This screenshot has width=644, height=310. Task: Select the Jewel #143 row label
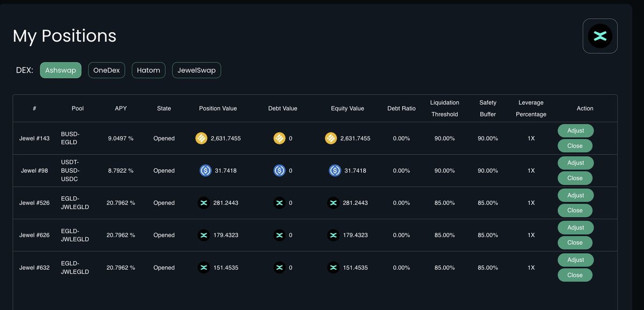point(34,138)
